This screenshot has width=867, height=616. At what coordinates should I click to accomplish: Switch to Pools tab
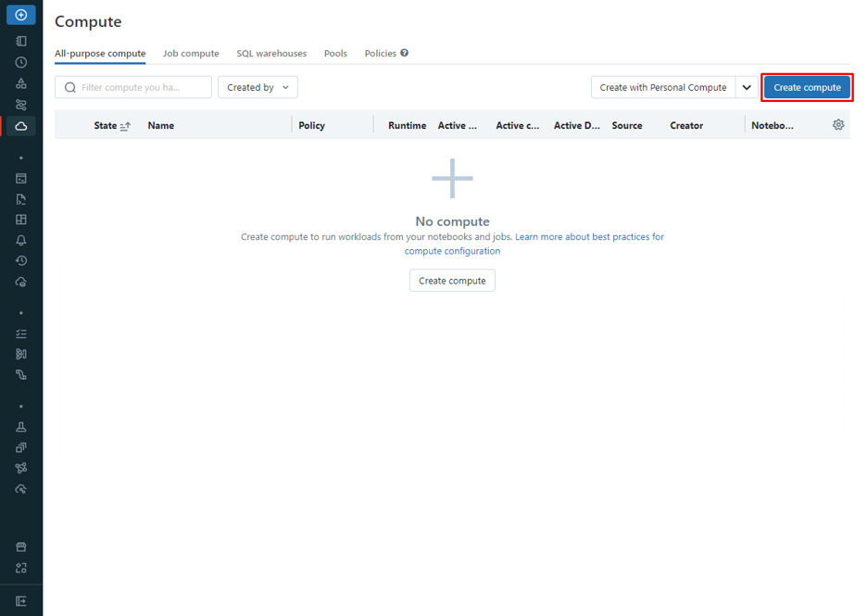click(x=335, y=54)
